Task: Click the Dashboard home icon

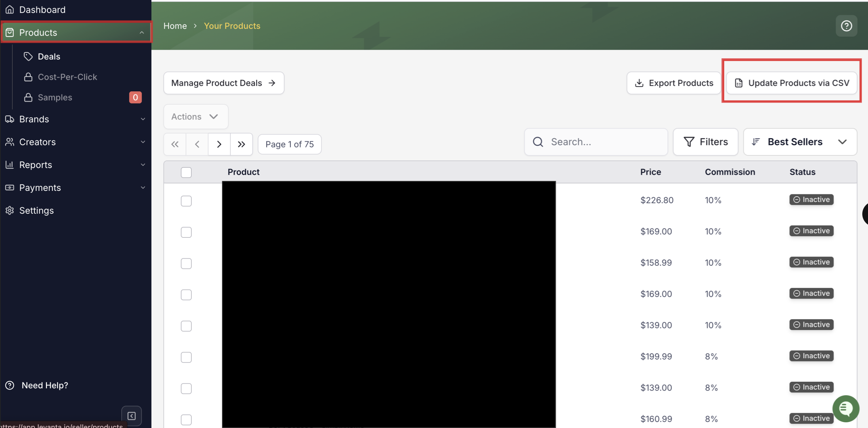Action: point(10,10)
